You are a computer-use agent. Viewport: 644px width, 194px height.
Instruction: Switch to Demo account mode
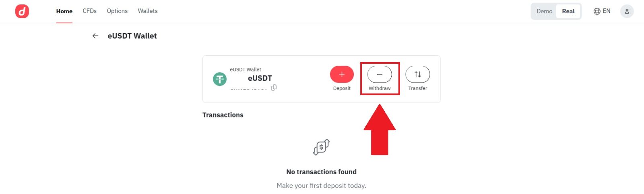coord(544,11)
